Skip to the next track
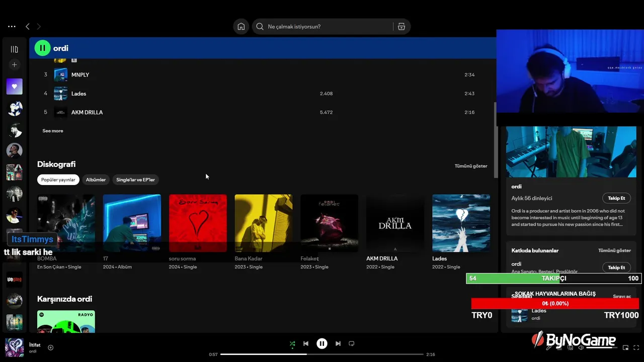 (x=338, y=344)
